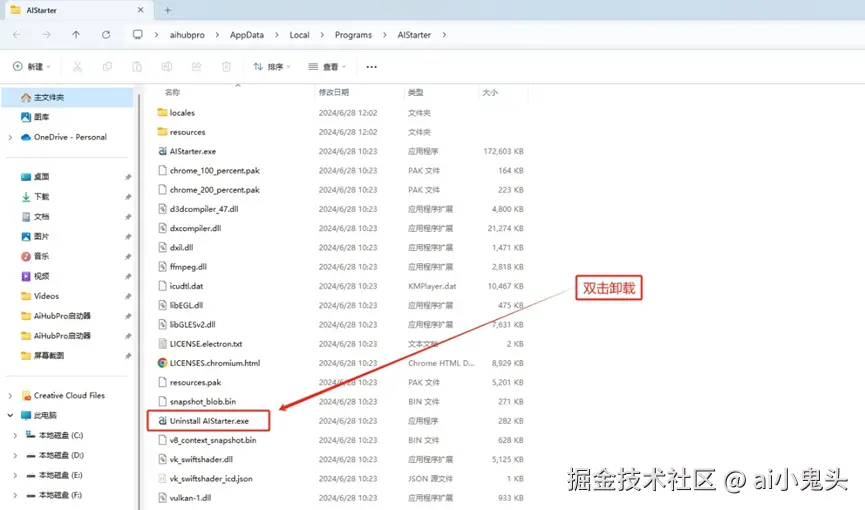This screenshot has width=865, height=510.
Task: Close the AIStarter tab
Action: [x=141, y=10]
